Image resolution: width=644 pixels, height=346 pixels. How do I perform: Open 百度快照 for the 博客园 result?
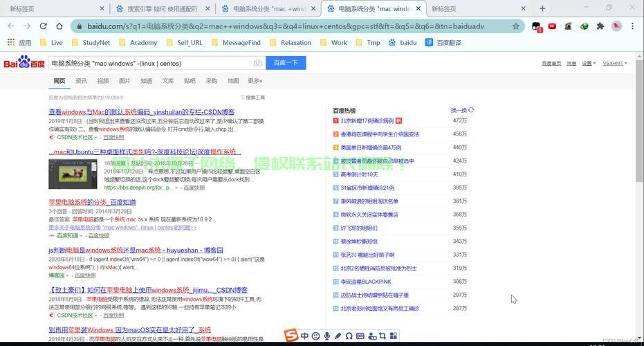85,275
